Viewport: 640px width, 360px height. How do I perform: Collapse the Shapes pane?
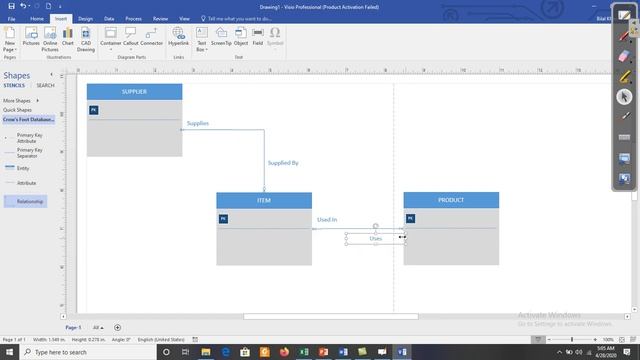(x=51, y=75)
